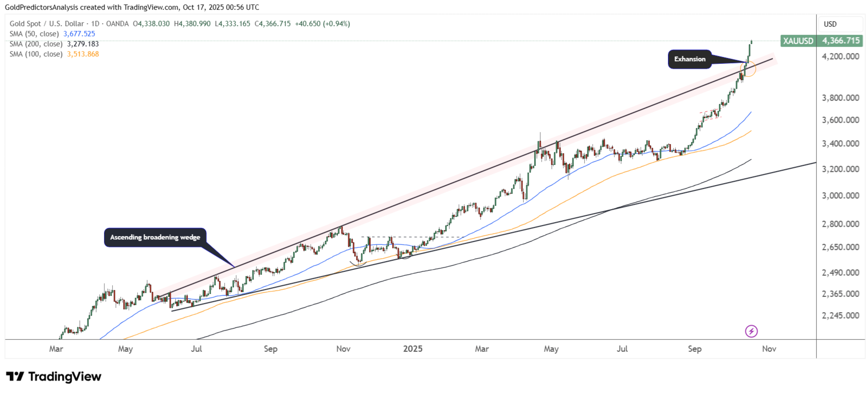
Task: Click the 4,366.715 current price tag
Action: pyautogui.click(x=841, y=41)
